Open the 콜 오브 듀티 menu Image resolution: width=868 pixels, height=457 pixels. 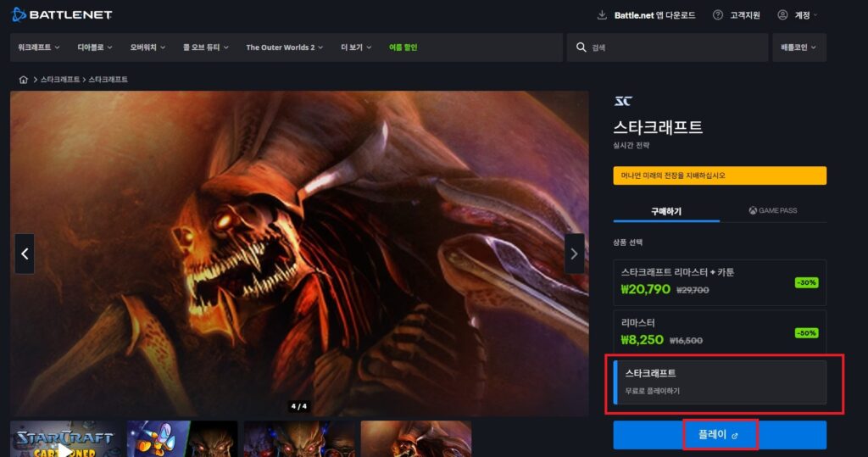205,47
